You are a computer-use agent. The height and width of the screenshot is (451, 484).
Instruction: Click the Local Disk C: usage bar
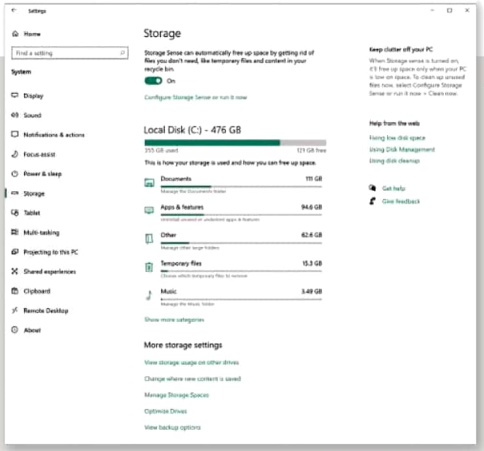pos(235,143)
